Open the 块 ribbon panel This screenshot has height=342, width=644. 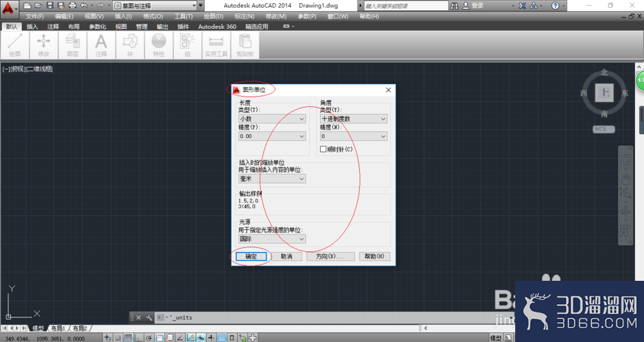130,45
